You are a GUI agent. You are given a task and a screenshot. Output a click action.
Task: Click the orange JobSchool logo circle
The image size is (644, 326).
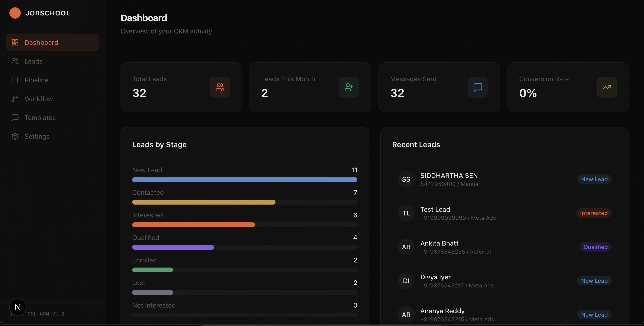coord(15,13)
